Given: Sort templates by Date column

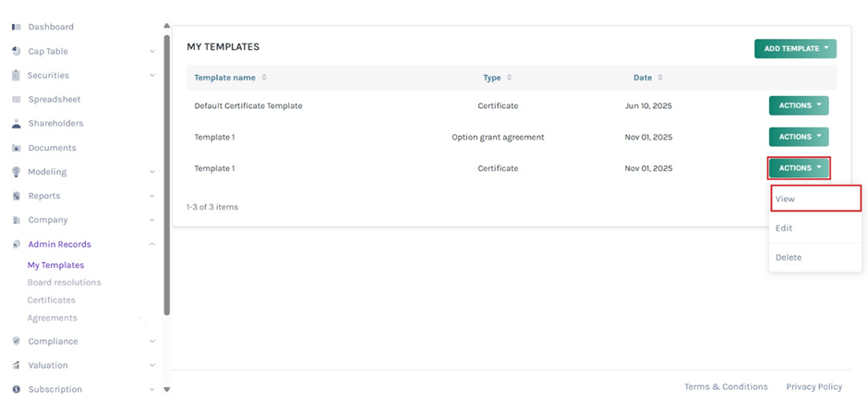Looking at the screenshot, I should [659, 78].
